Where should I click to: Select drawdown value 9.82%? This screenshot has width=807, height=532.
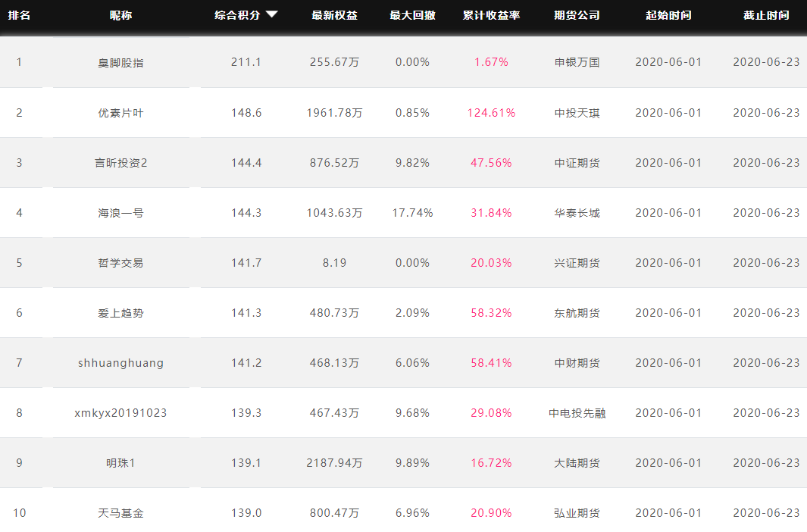(413, 163)
